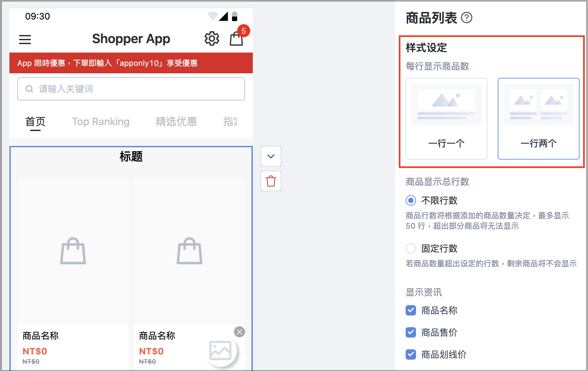Click the second product's strikethrough NT$0 price

click(x=147, y=362)
